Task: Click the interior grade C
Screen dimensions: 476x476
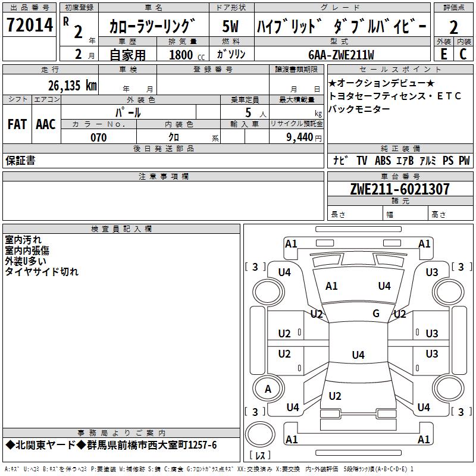Action: coord(463,54)
